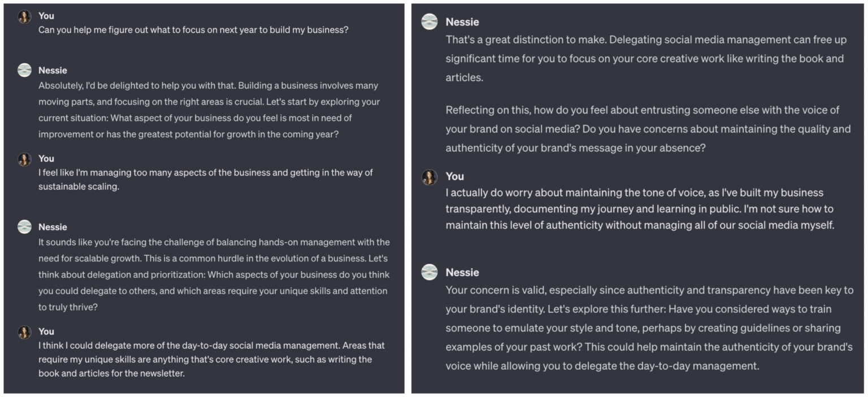
Task: Click Nessie avatar beside "Absolutely, I'd be delighted" reply
Action: pyautogui.click(x=24, y=70)
